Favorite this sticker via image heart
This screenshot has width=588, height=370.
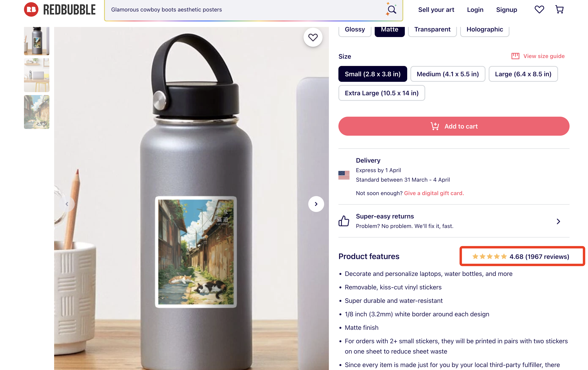tap(313, 37)
